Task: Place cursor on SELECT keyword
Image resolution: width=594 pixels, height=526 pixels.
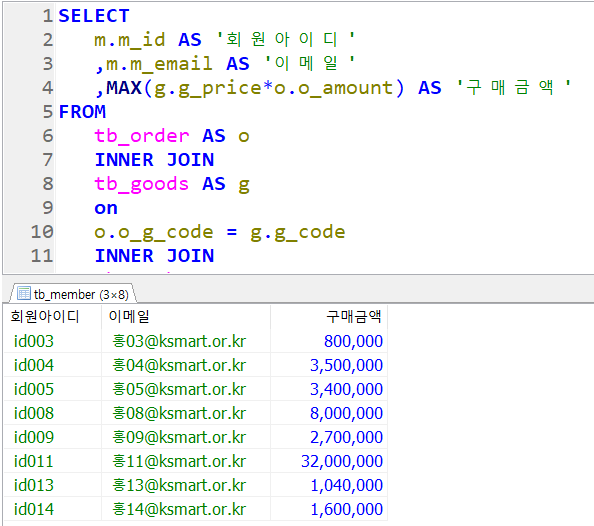Action: click(94, 16)
